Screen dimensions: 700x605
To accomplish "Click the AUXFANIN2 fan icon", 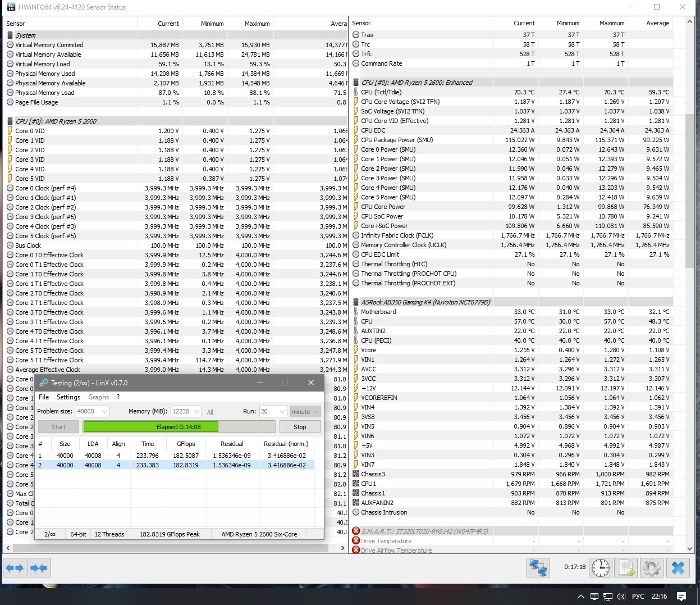I will click(x=356, y=503).
